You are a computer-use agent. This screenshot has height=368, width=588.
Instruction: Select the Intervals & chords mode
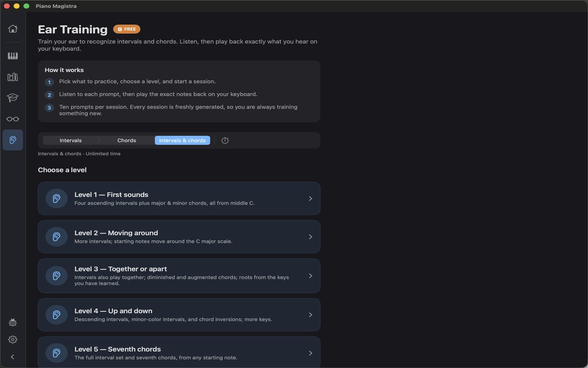(182, 140)
